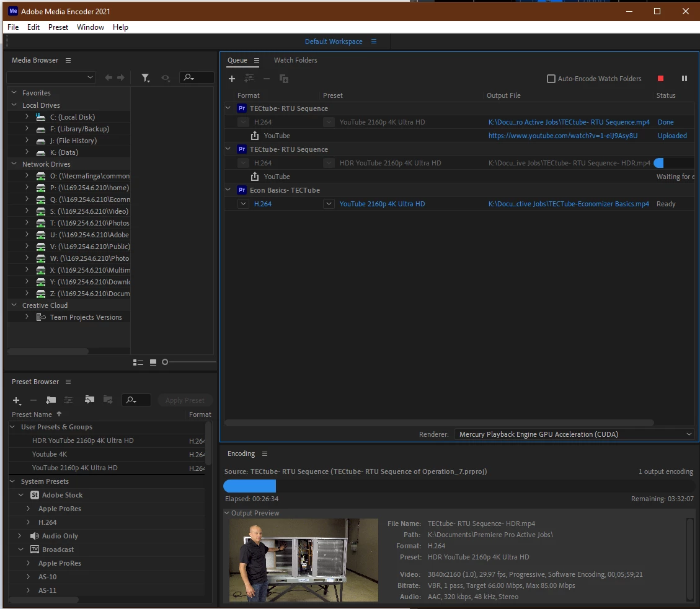Open the Encoding panel menu
This screenshot has height=609, width=700.
click(265, 453)
